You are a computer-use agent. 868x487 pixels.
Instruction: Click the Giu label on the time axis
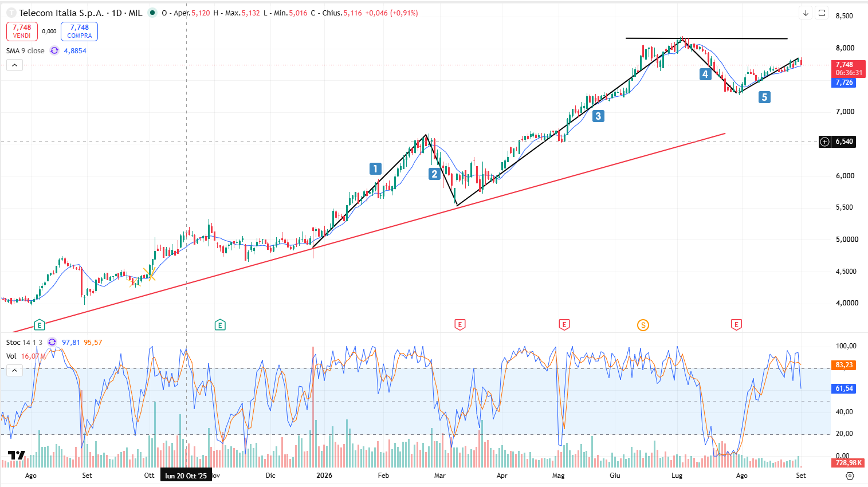615,476
